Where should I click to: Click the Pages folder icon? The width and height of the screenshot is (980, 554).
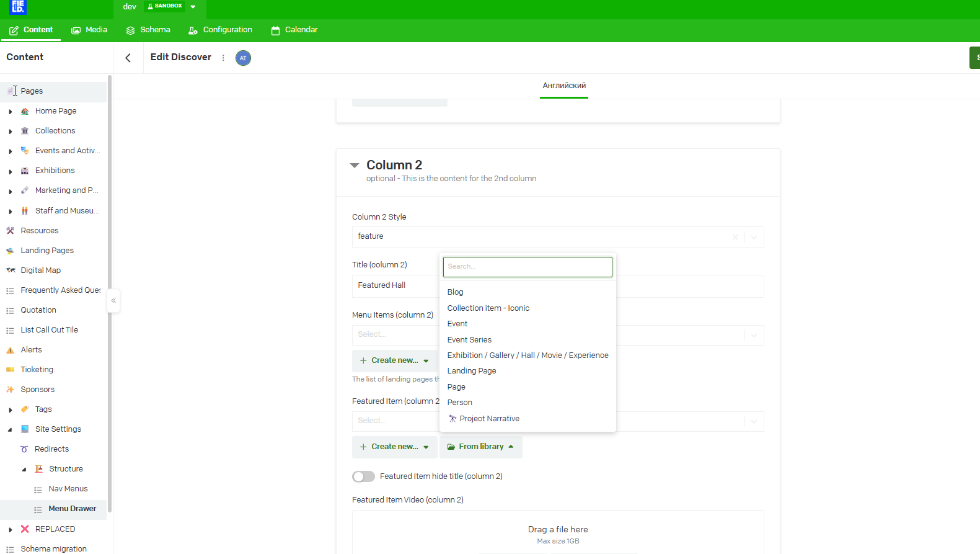11,91
